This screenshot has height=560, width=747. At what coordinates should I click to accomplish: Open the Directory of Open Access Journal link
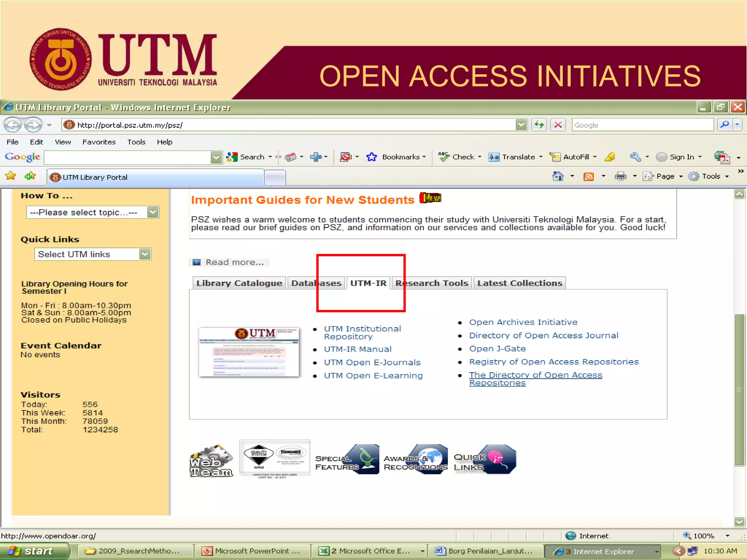click(x=543, y=335)
